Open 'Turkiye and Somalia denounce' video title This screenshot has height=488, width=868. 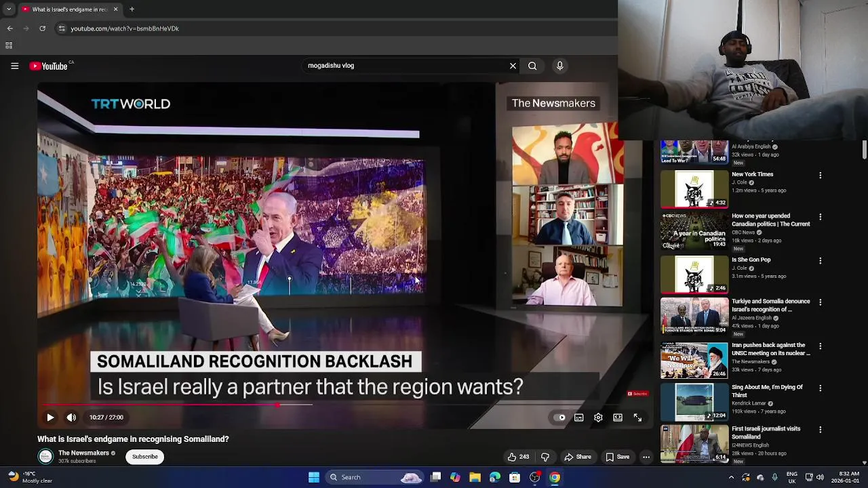pos(771,305)
